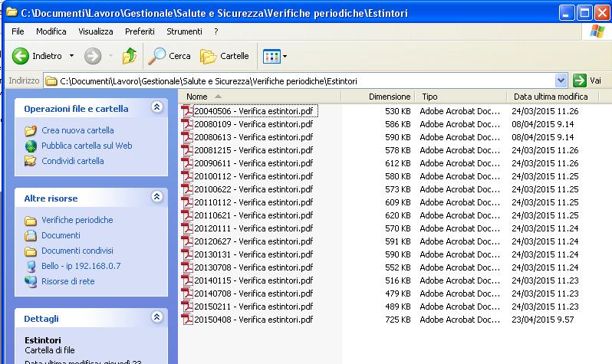This screenshot has height=364, width=612.
Task: Click the Crea nuova cartella icon
Action: [31, 131]
